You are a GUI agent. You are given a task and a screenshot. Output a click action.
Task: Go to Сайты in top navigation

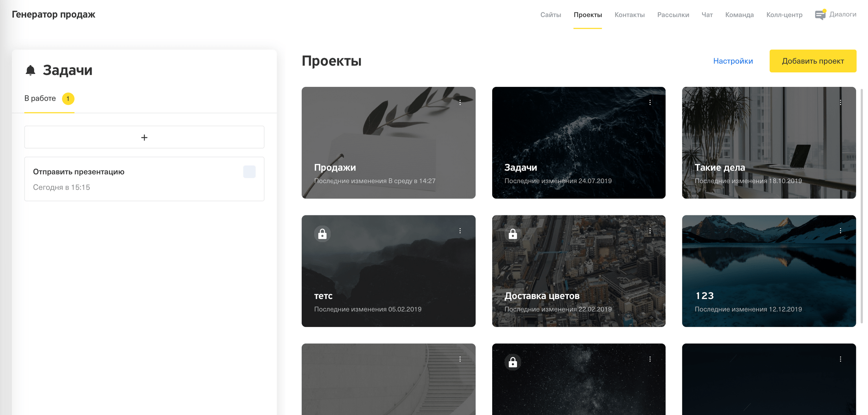[550, 15]
